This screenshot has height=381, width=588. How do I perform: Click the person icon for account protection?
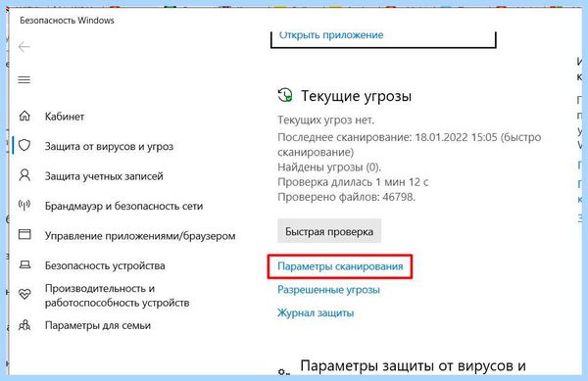24,175
